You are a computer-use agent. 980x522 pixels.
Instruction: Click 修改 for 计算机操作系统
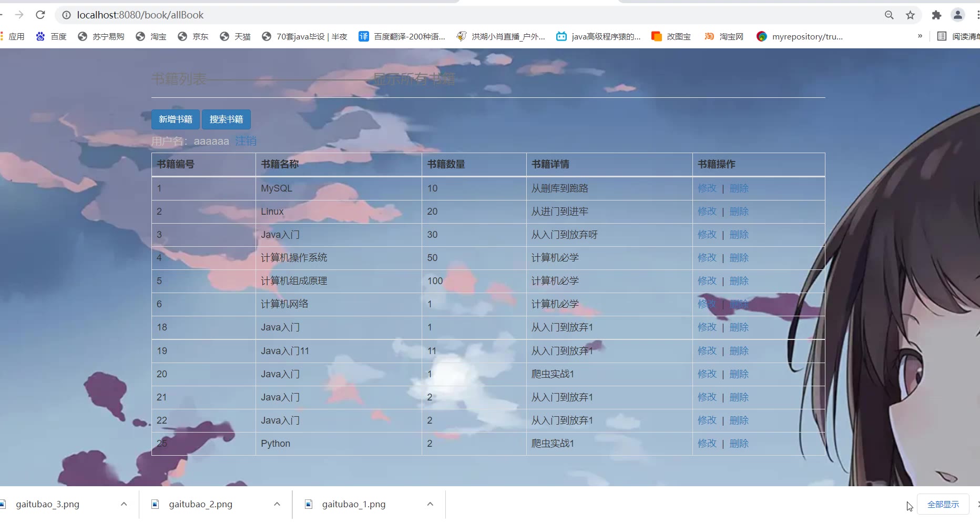(707, 258)
